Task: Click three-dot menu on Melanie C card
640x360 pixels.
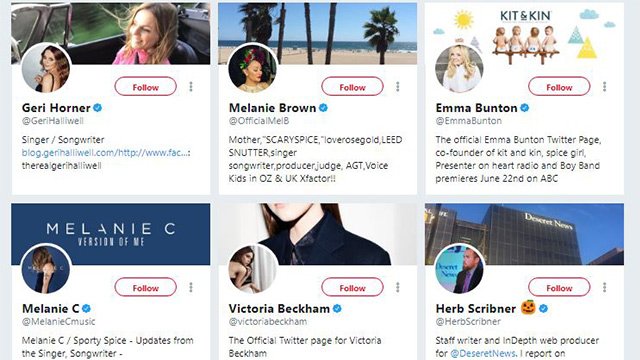Action: (191, 287)
